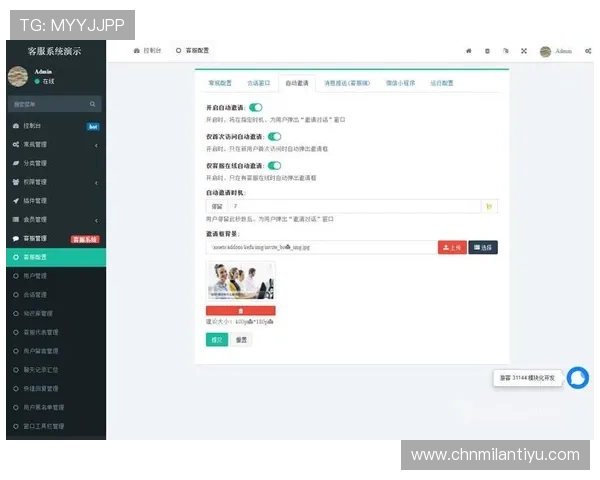
Task: Expand the 权限管理 sidebar menu
Action: pos(56,182)
